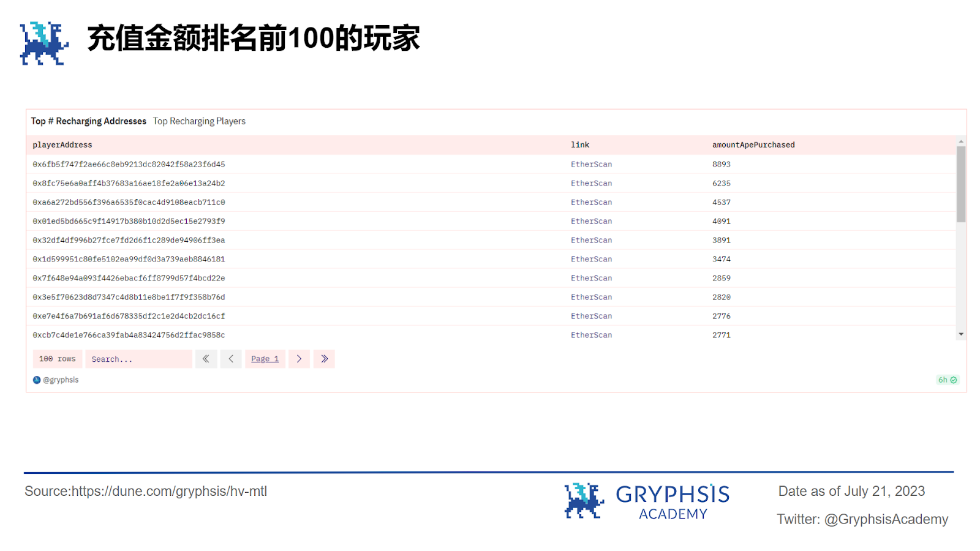The height and width of the screenshot is (551, 980).
Task: Open EtherScan link for address 0x3e5f7062
Action: [x=592, y=297]
